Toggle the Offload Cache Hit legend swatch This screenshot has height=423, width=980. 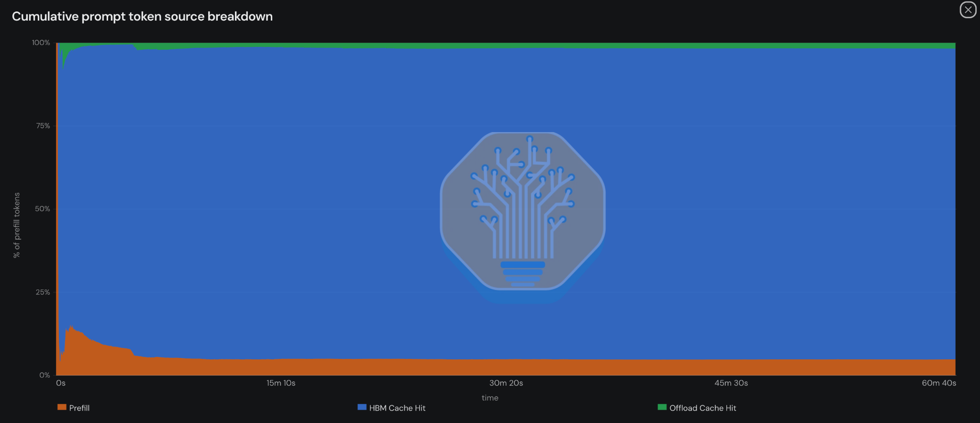click(x=662, y=407)
